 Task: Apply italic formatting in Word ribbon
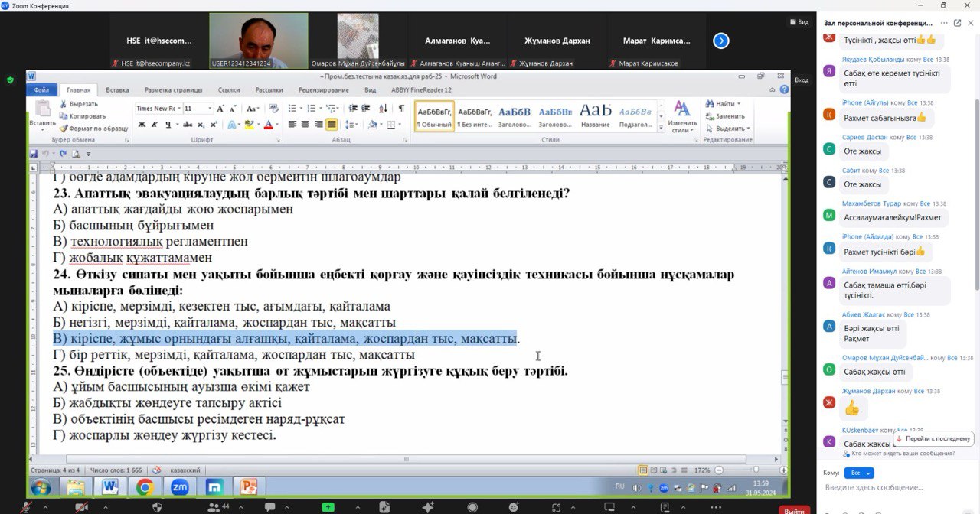(x=154, y=124)
